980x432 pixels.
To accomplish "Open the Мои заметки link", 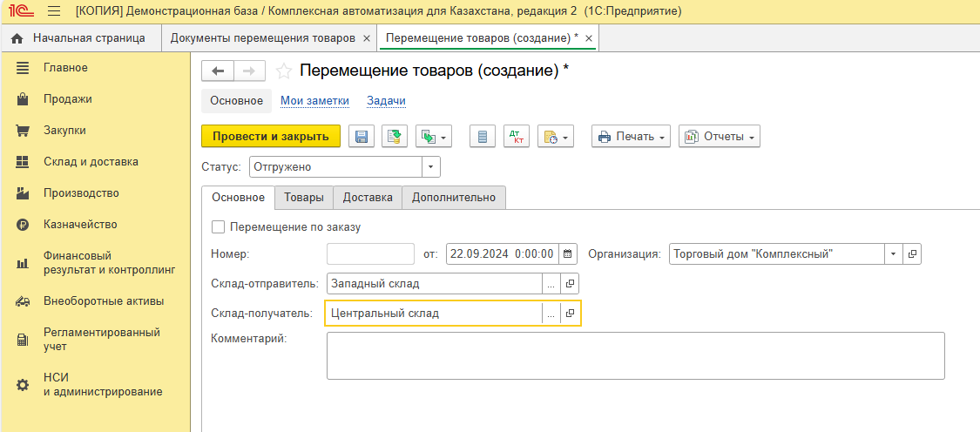I will [314, 101].
